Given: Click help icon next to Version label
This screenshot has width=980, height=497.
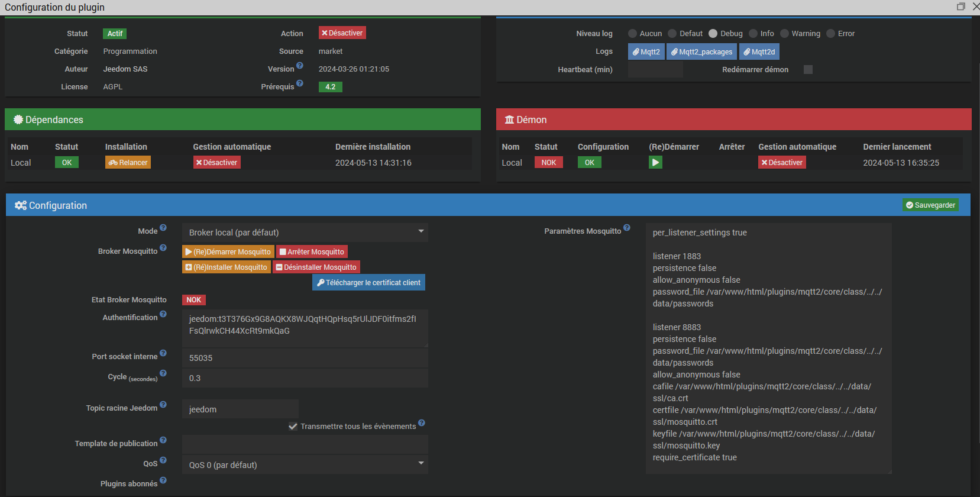Looking at the screenshot, I should (x=300, y=66).
